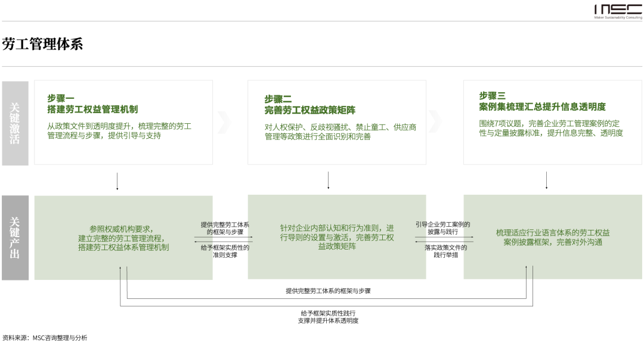Viewport: 644px width, 343px height.
Task: Click the bottom label 给予框架实质性践行
Action: pos(328,313)
